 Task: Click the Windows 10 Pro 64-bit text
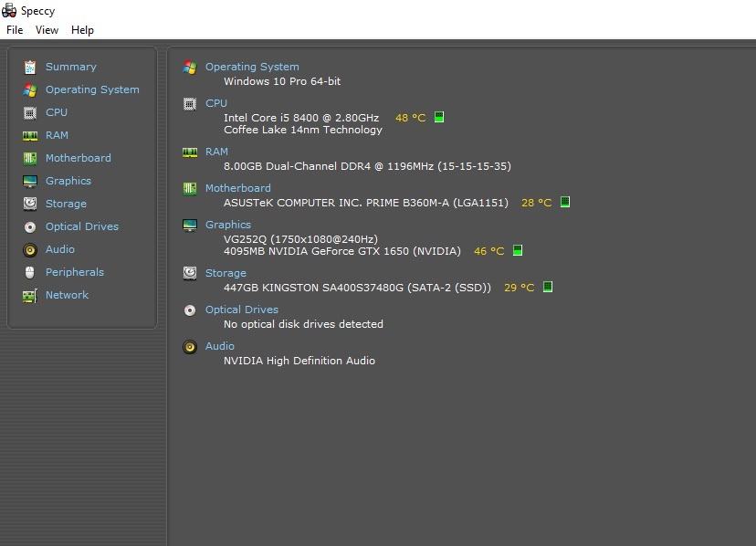pyautogui.click(x=282, y=81)
